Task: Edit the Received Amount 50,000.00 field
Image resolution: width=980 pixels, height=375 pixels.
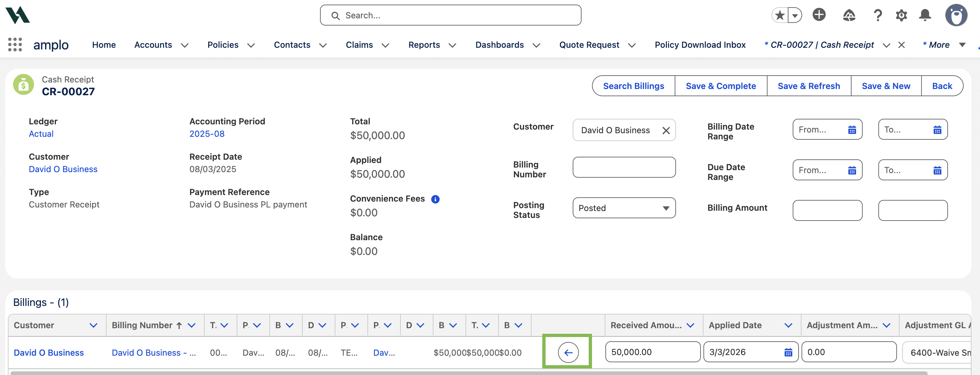Action: pos(652,352)
